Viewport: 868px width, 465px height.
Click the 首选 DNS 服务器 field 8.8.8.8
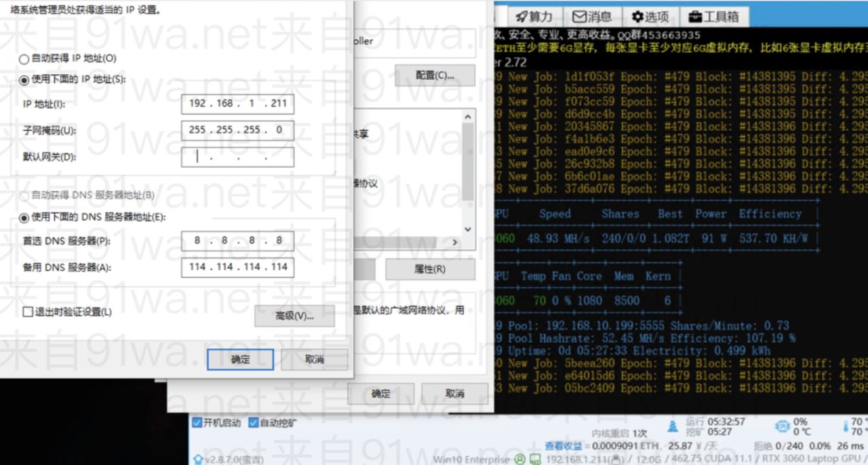[237, 241]
